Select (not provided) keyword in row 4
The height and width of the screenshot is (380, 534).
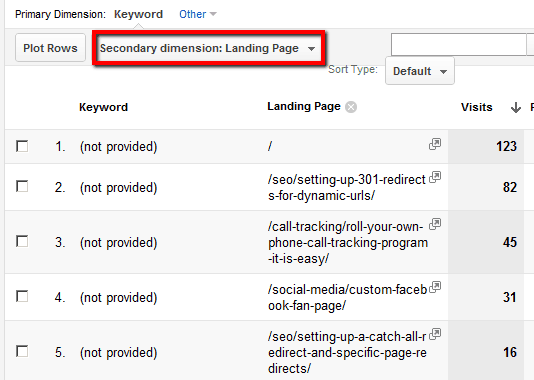point(119,298)
